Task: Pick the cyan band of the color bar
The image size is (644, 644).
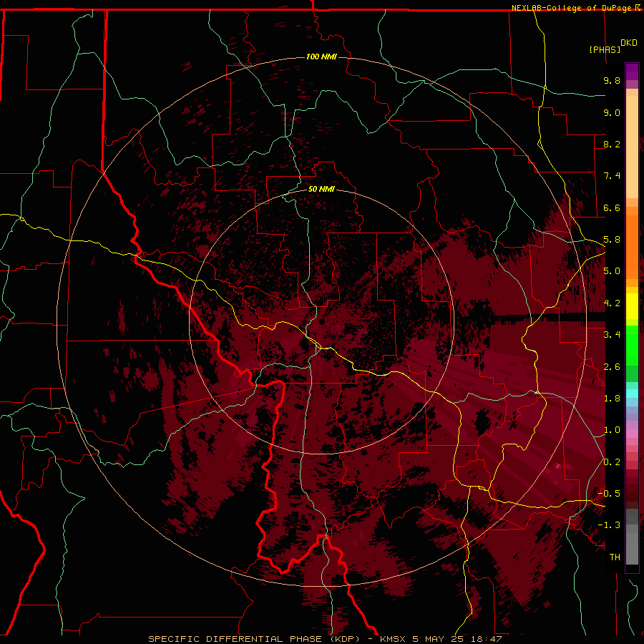Action: (632, 394)
